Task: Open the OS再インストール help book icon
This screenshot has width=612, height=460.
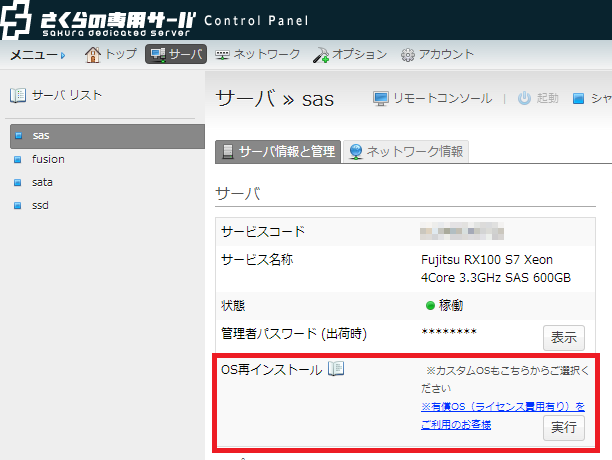Action: coord(336,369)
